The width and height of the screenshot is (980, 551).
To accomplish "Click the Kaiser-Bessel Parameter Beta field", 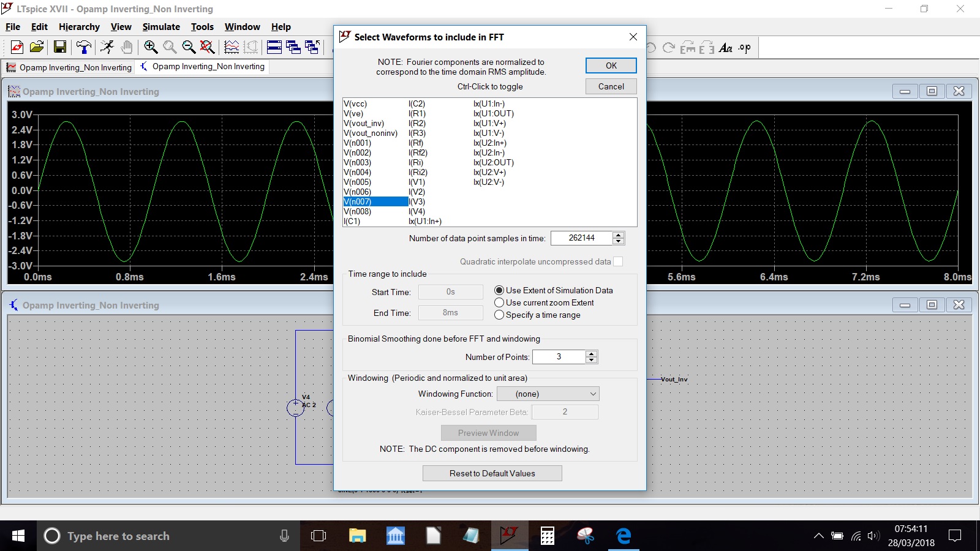I will tap(565, 412).
